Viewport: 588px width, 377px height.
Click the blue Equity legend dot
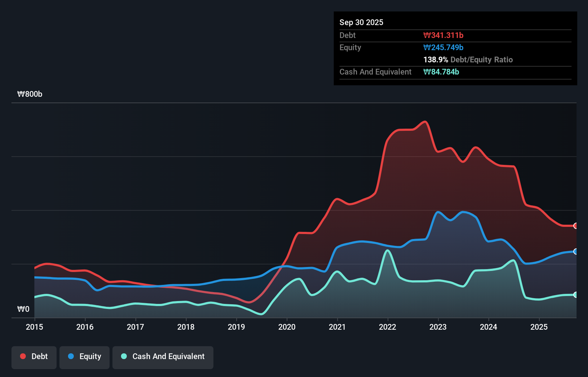click(71, 356)
